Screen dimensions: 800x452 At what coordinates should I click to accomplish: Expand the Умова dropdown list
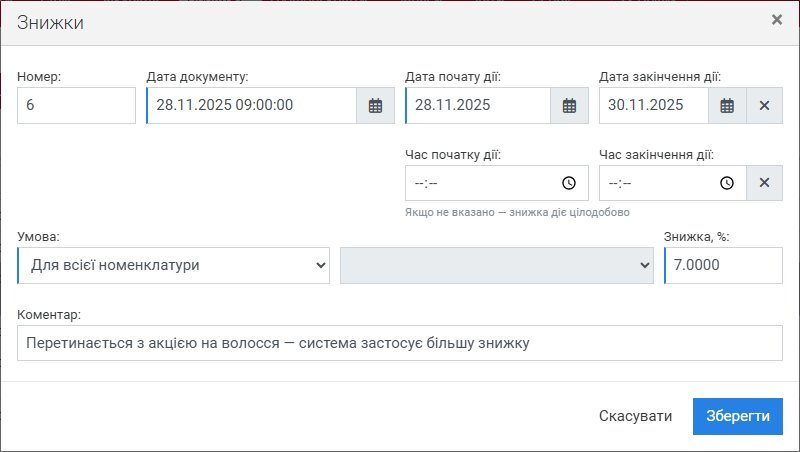click(173, 265)
